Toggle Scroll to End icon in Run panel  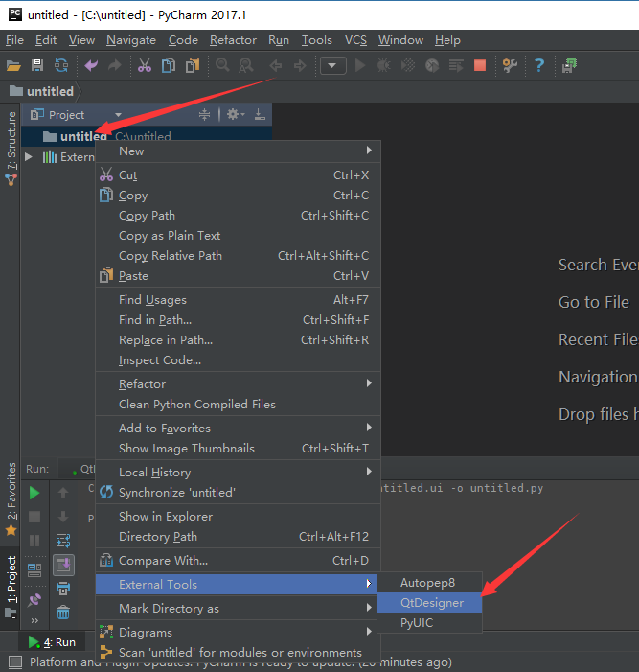coord(63,565)
